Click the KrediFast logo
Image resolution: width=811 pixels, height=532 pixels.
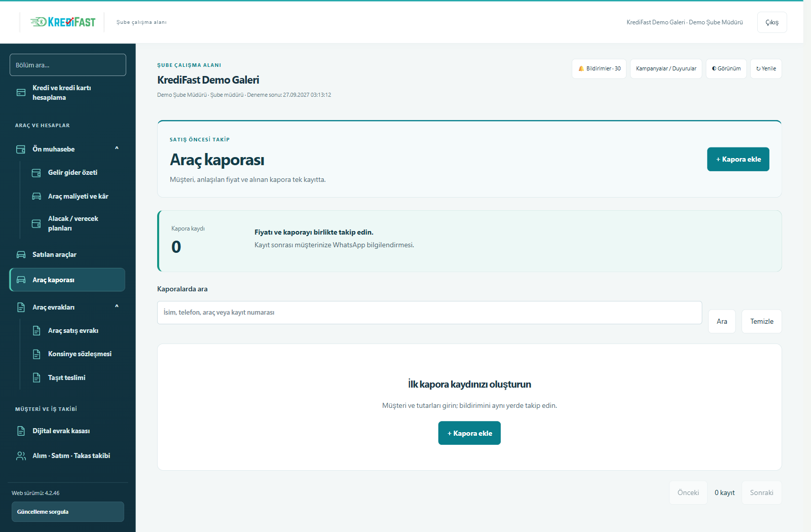[x=63, y=22]
